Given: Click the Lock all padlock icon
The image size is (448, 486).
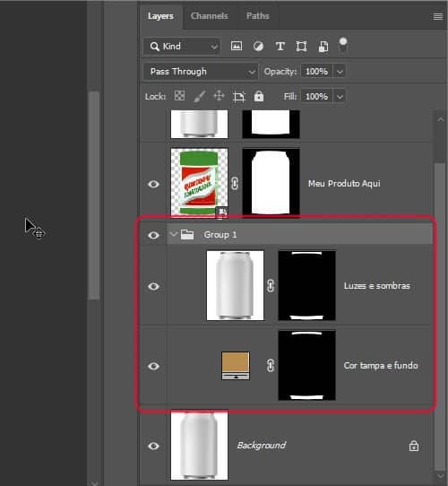Looking at the screenshot, I should [x=259, y=96].
